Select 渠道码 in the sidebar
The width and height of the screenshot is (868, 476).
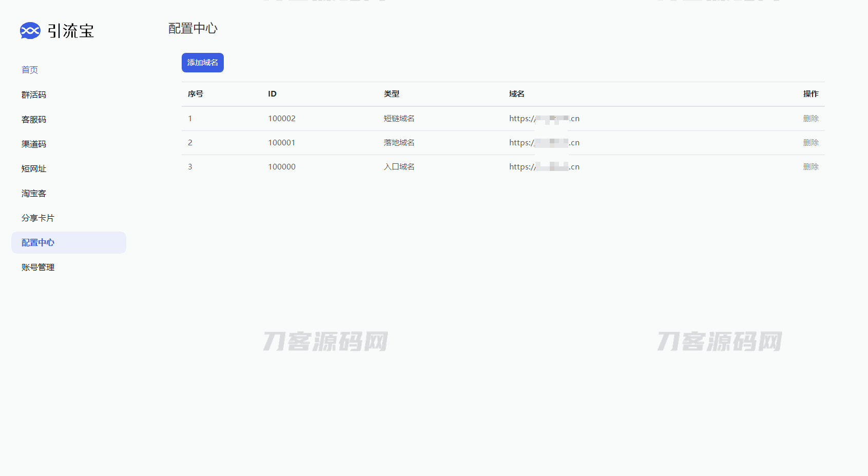34,144
